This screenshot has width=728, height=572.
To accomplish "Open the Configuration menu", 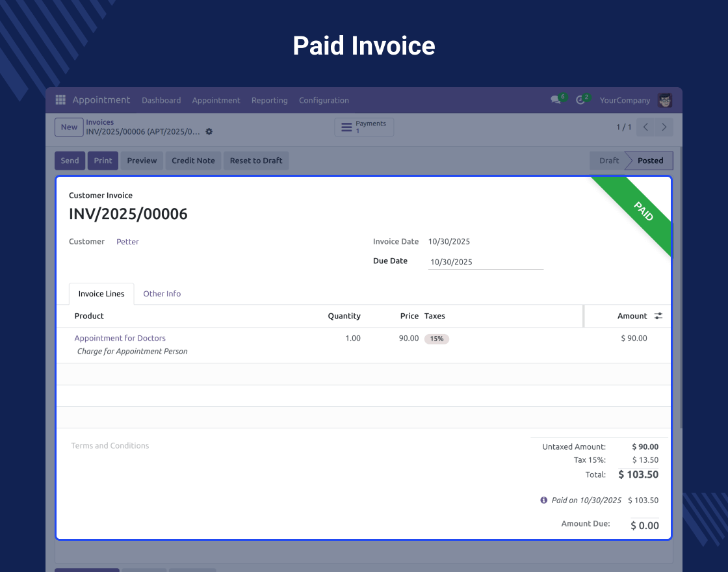I will point(324,100).
